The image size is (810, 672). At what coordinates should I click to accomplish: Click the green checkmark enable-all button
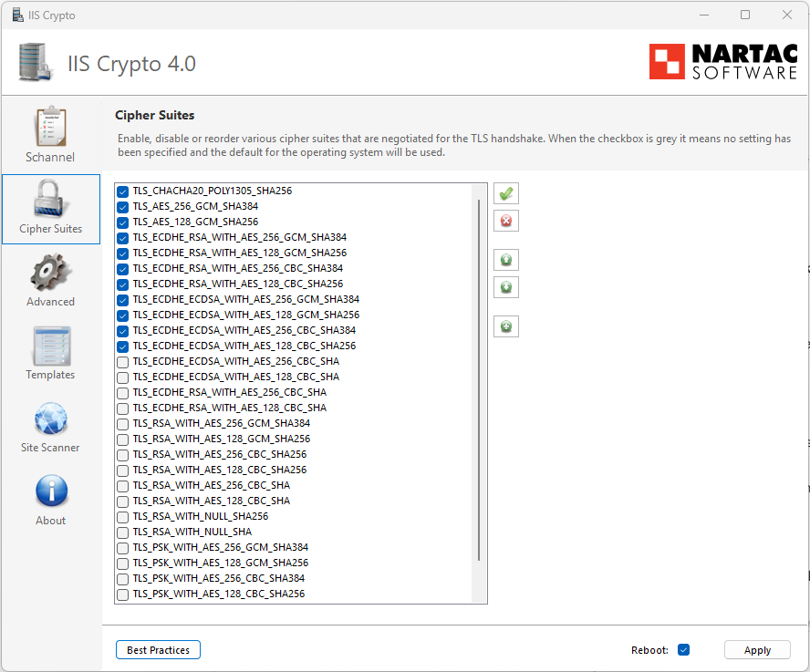(505, 193)
